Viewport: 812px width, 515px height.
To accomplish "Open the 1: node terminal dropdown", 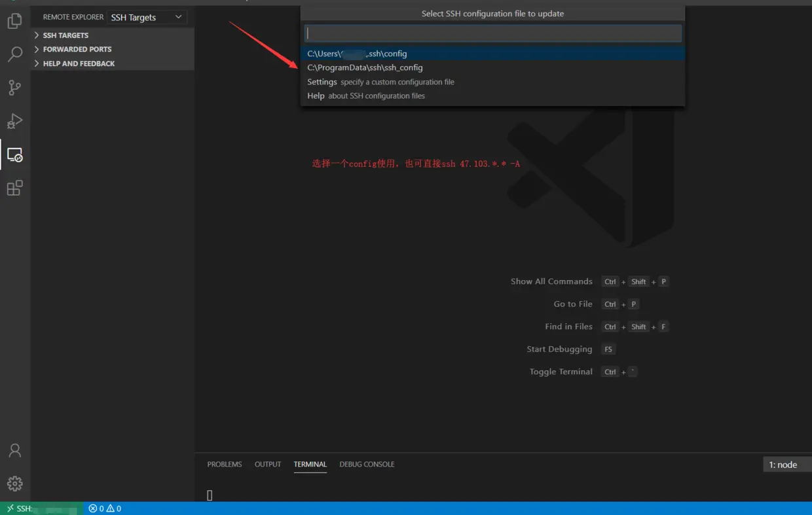I will 788,465.
